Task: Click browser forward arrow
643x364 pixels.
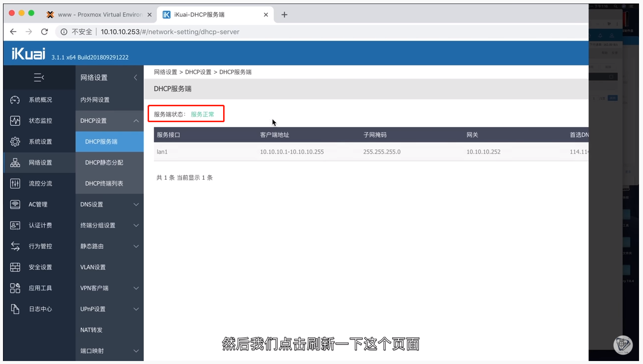Action: pyautogui.click(x=29, y=32)
